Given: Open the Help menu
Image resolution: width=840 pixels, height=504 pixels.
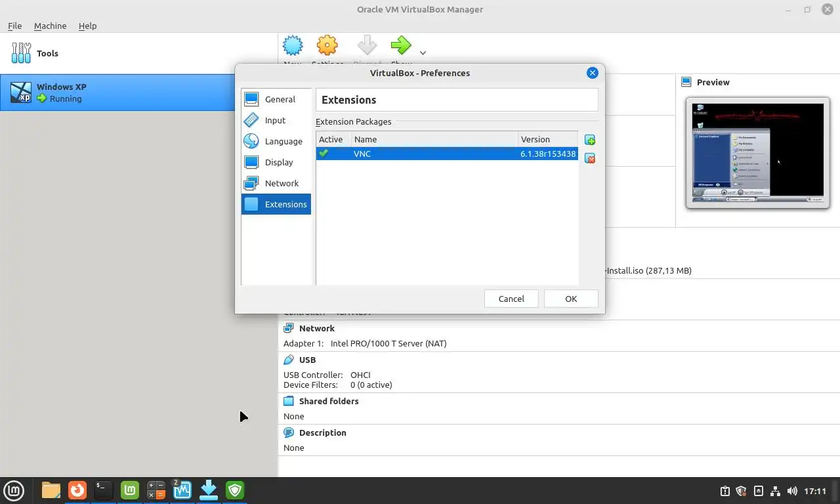Looking at the screenshot, I should pos(87,26).
